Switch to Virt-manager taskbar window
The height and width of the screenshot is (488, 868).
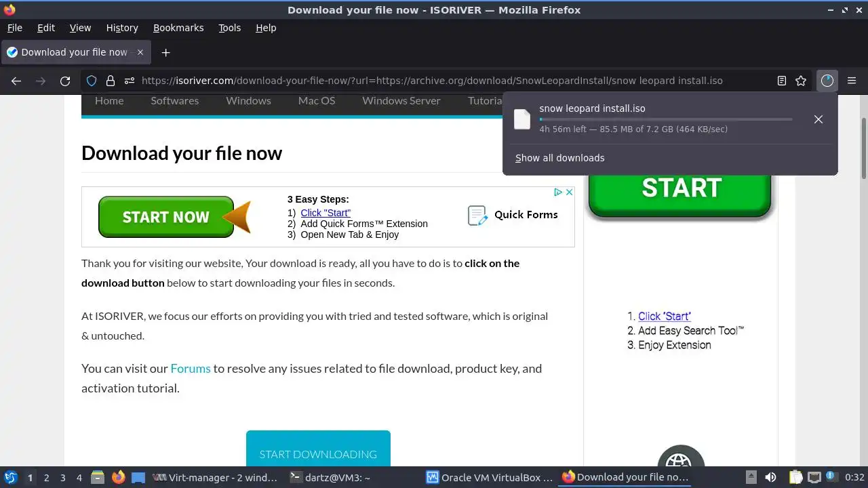click(216, 477)
